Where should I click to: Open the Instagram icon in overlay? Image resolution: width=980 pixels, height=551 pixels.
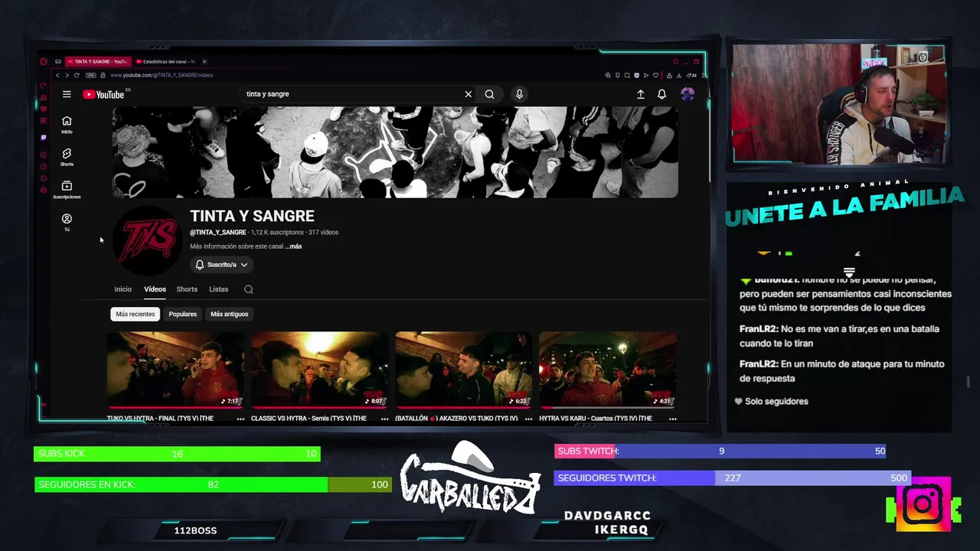pyautogui.click(x=923, y=504)
